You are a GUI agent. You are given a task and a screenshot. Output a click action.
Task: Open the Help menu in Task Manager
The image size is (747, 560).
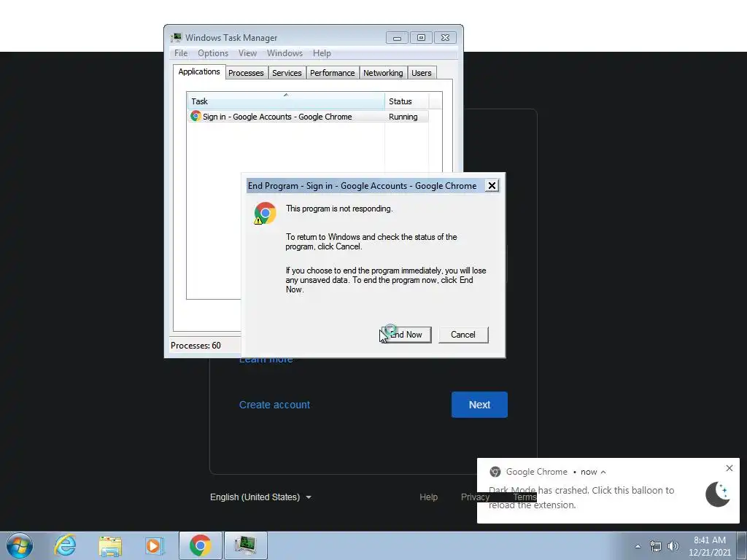[x=322, y=53]
